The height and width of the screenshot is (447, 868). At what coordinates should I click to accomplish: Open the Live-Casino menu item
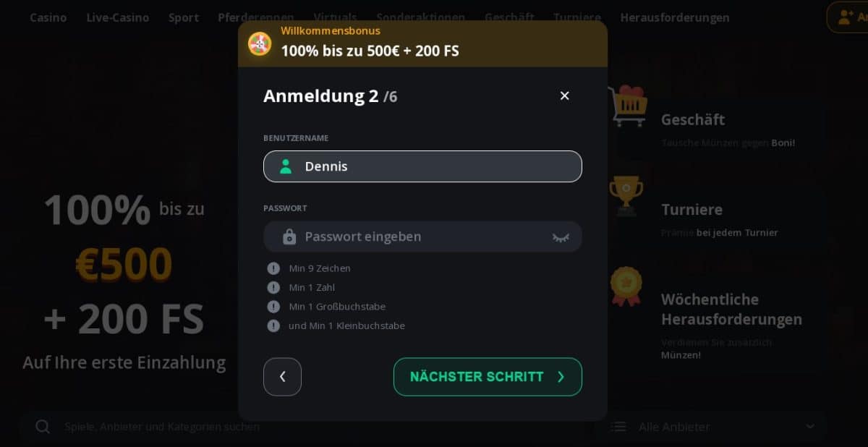(x=118, y=17)
